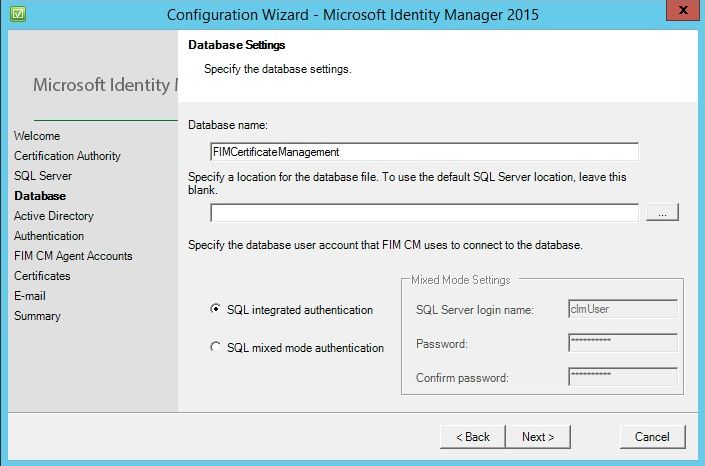Viewport: 705px width, 466px height.
Task: Open the browse (...) button for the file location
Action: pos(662,212)
